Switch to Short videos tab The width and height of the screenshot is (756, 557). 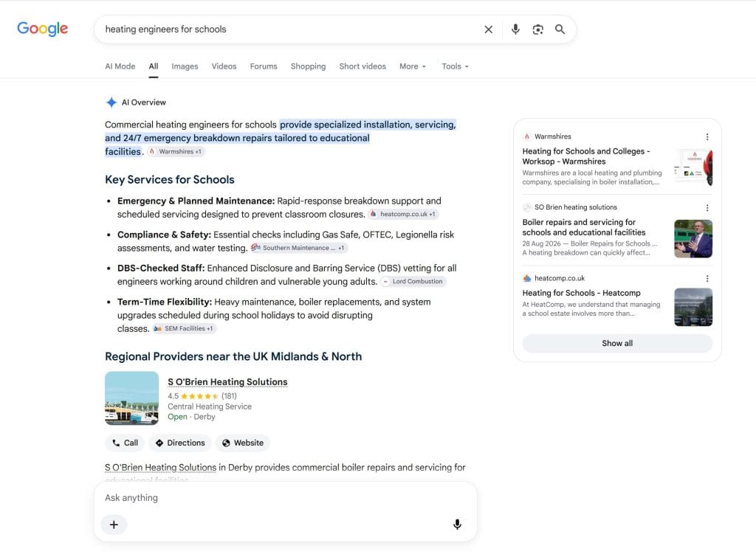[x=362, y=66]
